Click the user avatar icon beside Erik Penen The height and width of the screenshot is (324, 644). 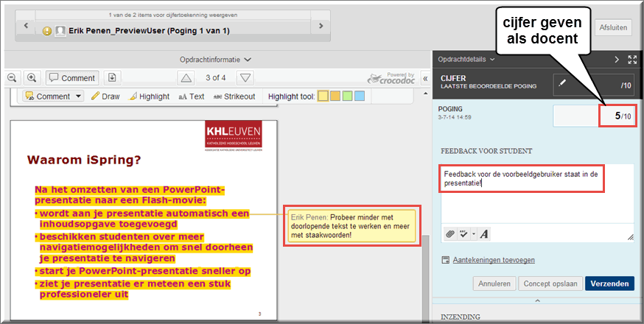coord(60,31)
